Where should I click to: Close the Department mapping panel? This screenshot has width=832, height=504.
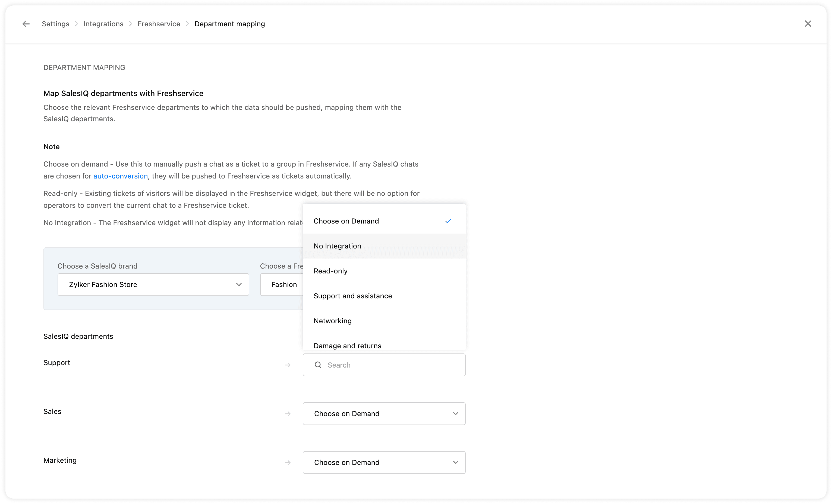coord(808,24)
